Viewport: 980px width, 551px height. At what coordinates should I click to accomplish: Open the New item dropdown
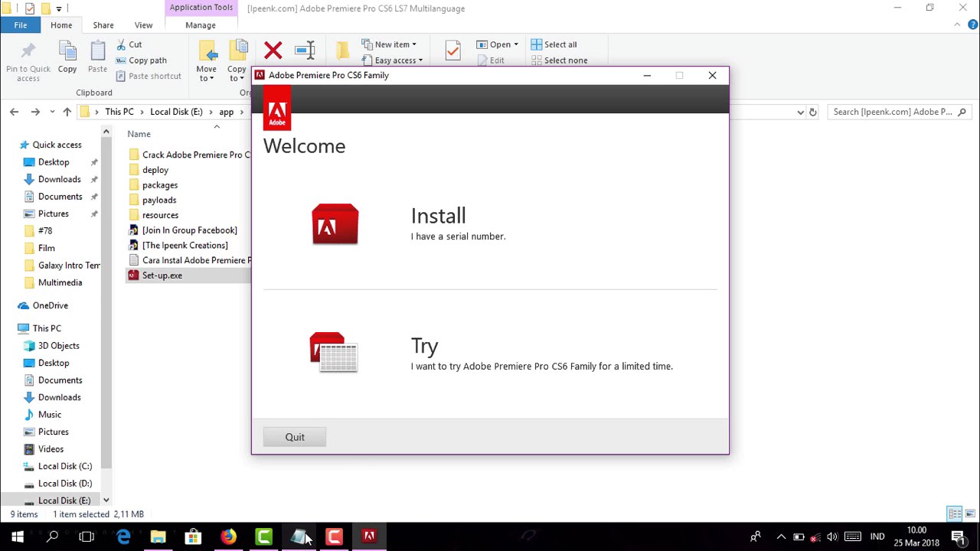point(389,44)
